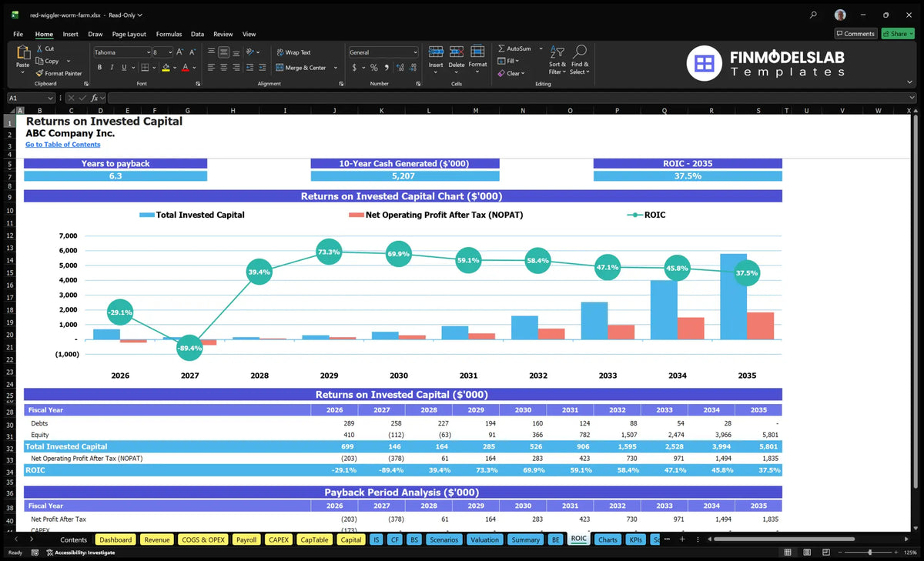The image size is (924, 561).
Task: Click the Delete cells icon
Action: (457, 52)
